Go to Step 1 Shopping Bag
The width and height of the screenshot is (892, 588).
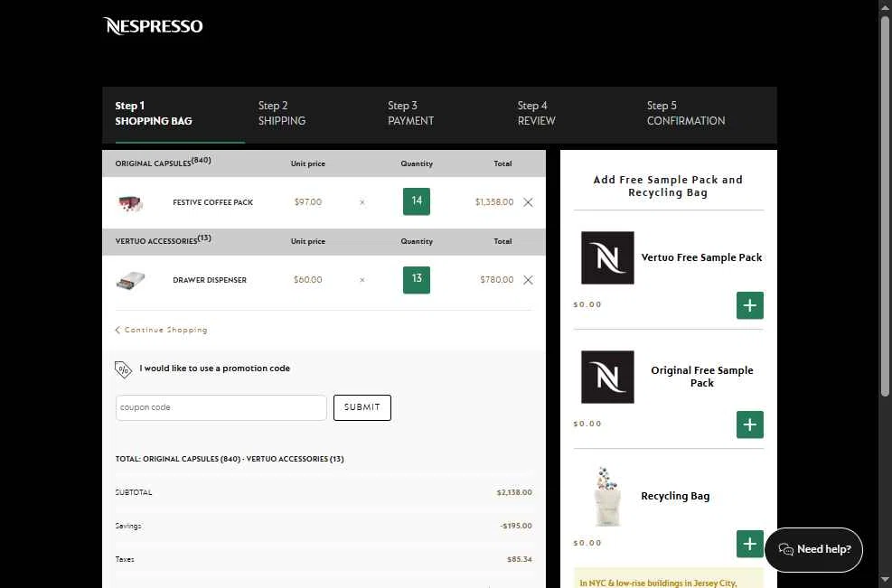pyautogui.click(x=154, y=113)
